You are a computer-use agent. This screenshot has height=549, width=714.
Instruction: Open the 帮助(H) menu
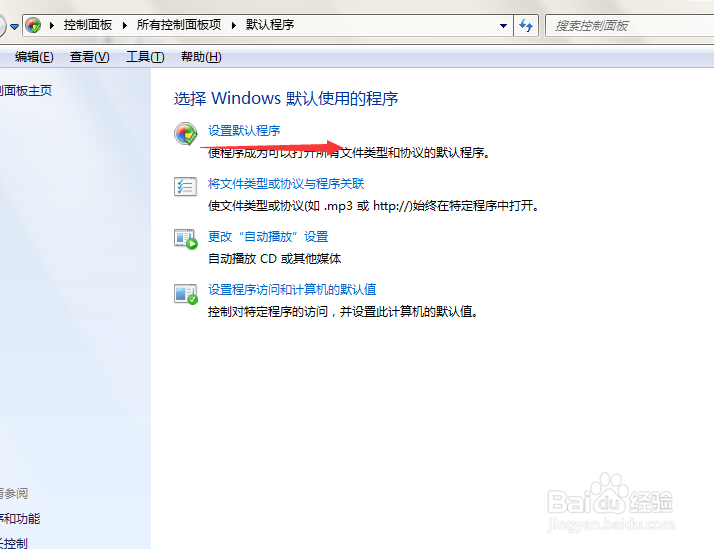[201, 57]
